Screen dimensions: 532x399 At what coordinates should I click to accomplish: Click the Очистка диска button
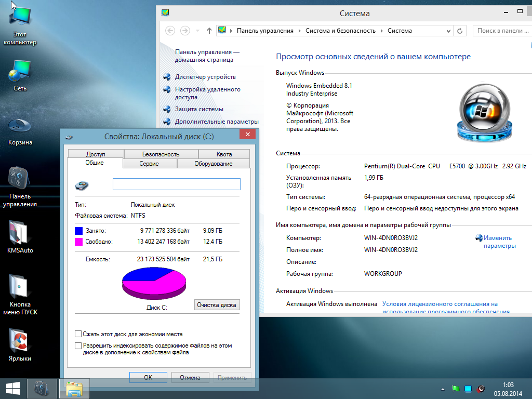[217, 304]
